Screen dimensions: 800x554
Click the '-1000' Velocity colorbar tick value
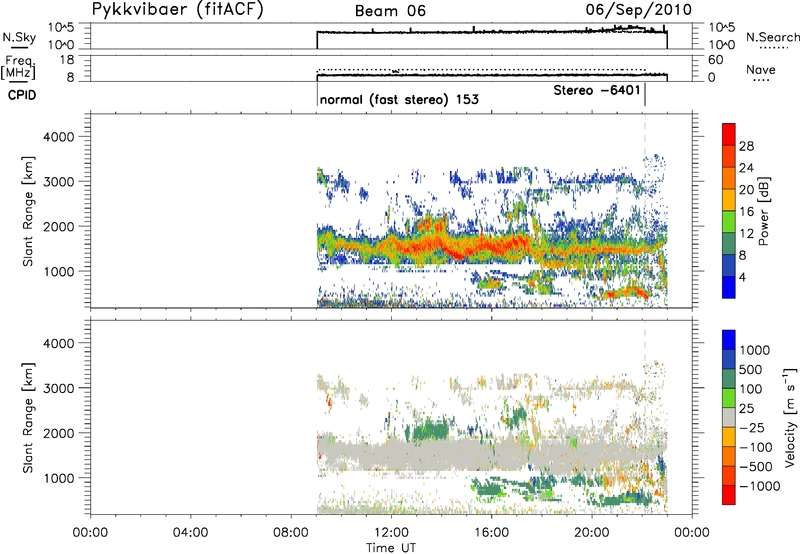(759, 486)
